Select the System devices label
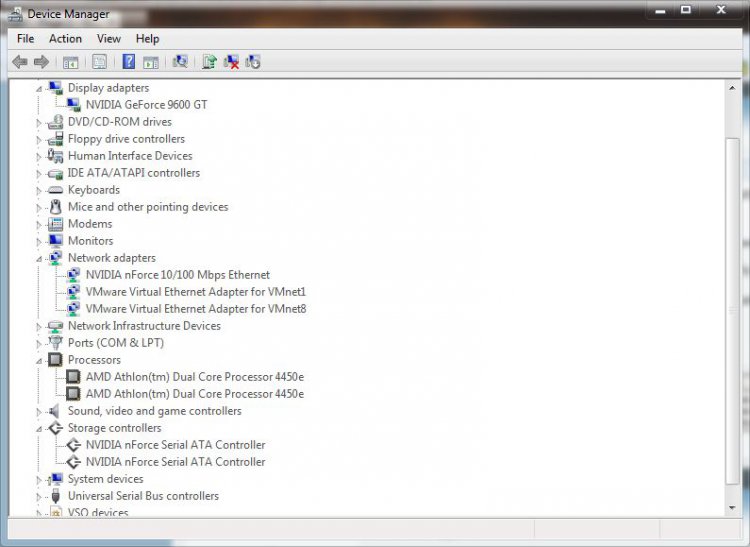750x547 pixels. pyautogui.click(x=106, y=479)
